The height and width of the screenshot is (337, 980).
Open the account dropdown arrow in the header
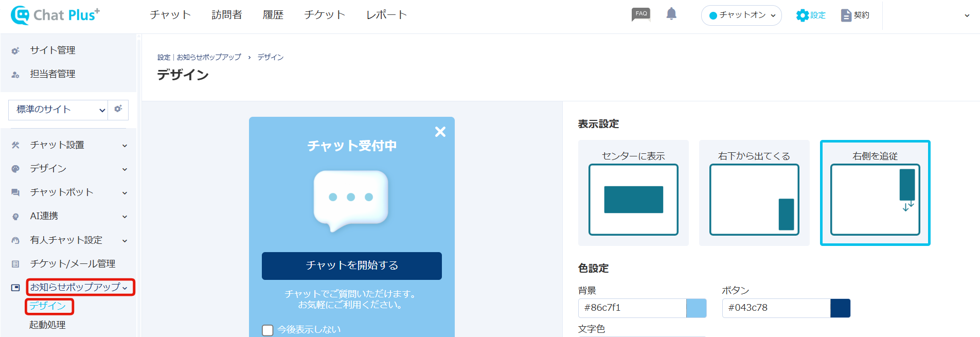click(x=967, y=16)
